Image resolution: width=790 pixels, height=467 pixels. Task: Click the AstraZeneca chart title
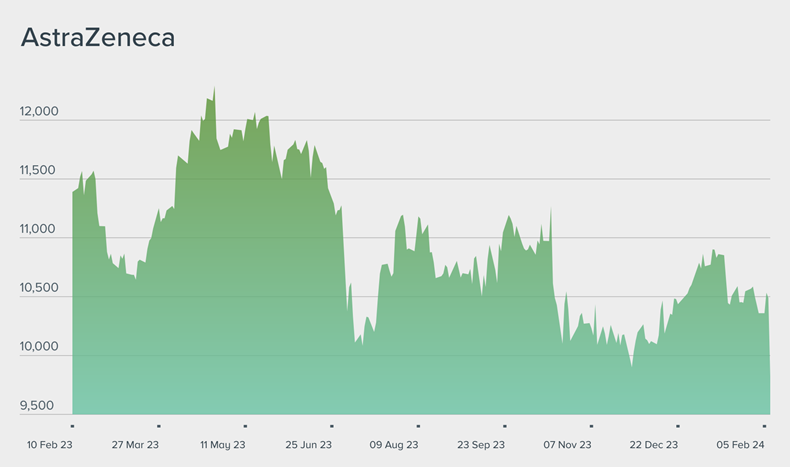coord(98,39)
